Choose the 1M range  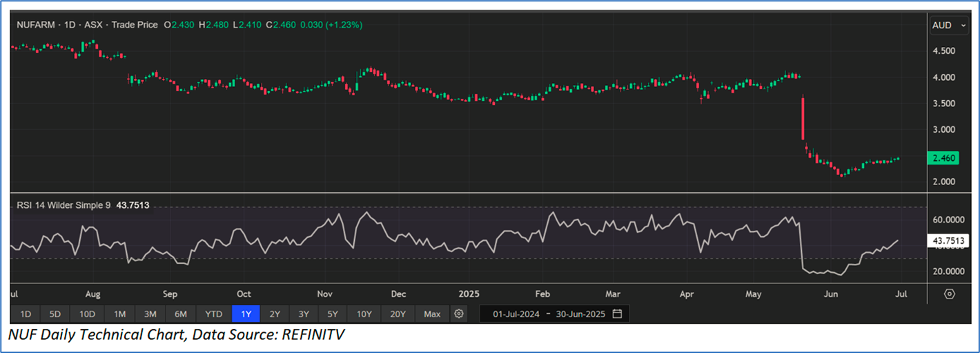pos(119,314)
